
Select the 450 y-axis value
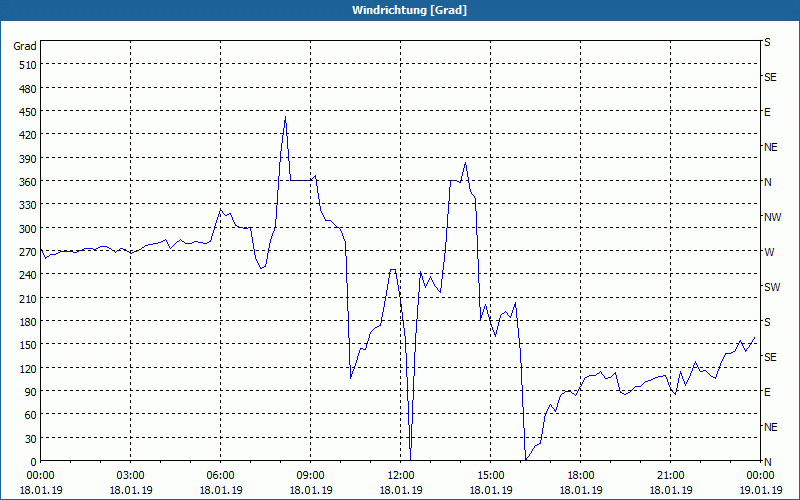coord(28,112)
